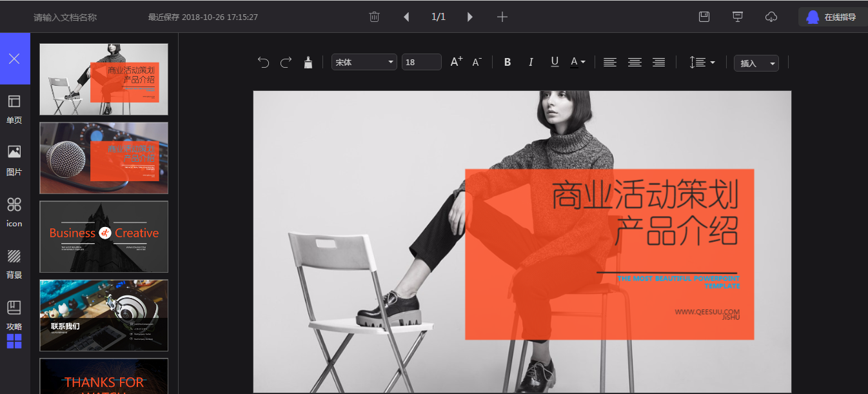This screenshot has height=394, width=868.
Task: Decrease font size with A- button
Action: 477,62
